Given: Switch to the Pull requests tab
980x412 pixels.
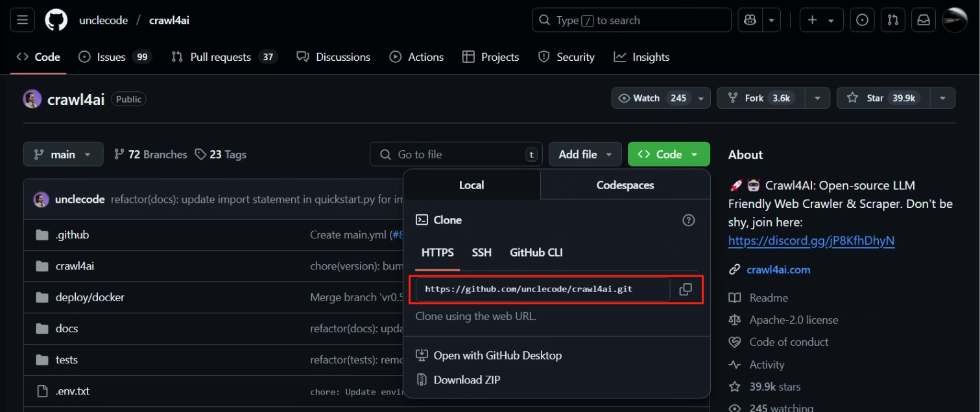Looking at the screenshot, I should (x=224, y=57).
